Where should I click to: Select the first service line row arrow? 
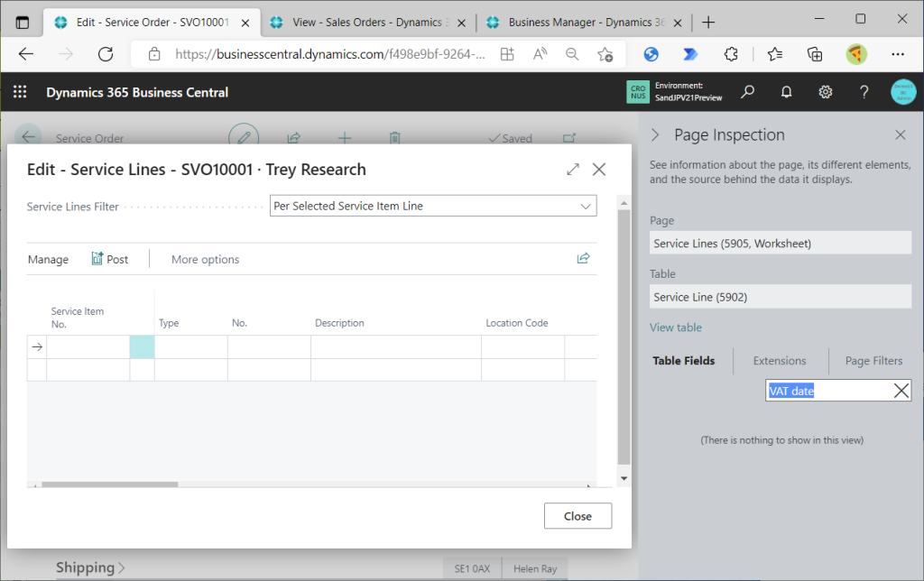click(x=37, y=347)
